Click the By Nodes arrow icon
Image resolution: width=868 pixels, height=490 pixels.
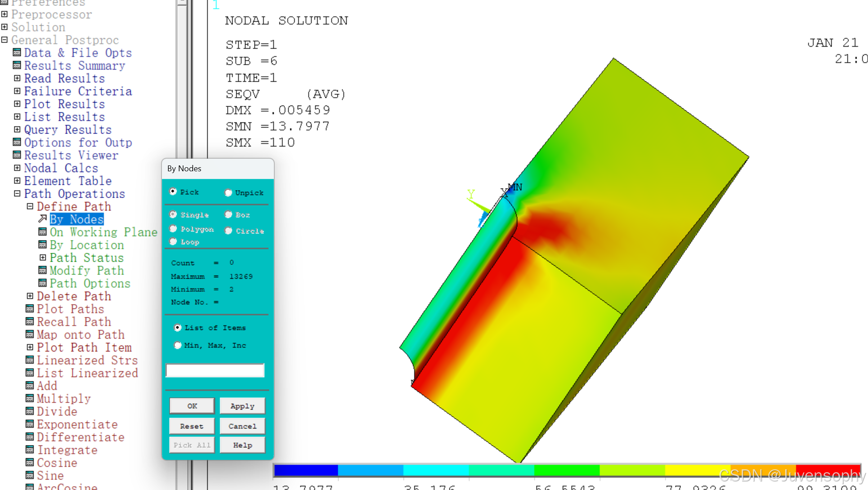(42, 219)
